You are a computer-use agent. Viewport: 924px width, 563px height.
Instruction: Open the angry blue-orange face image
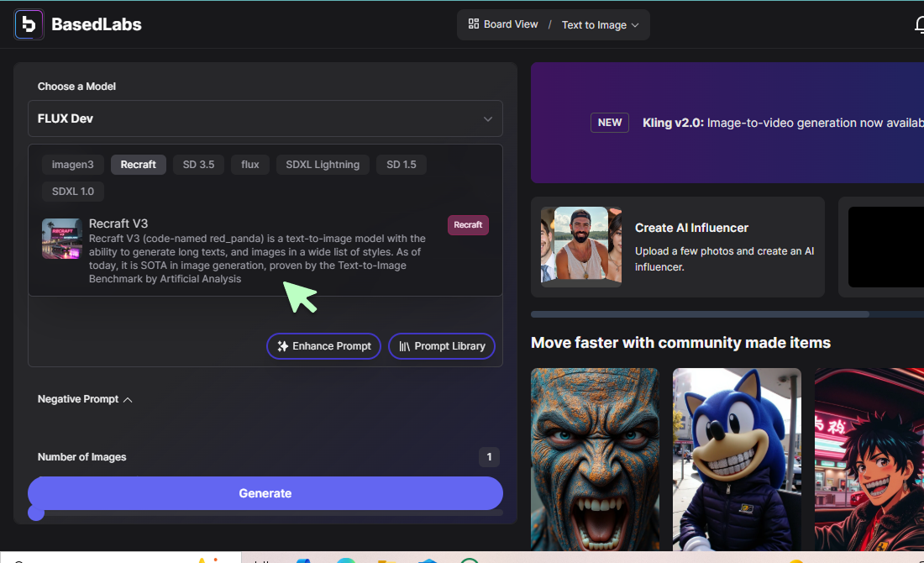pos(595,460)
